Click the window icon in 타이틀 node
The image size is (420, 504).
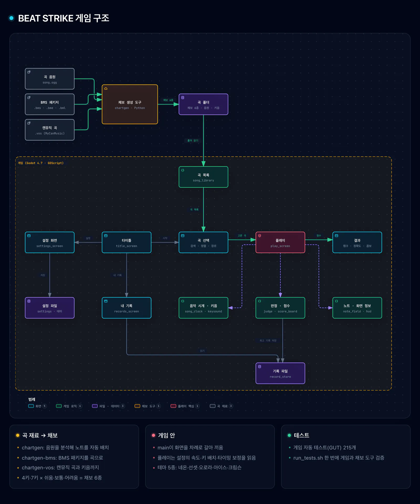[x=106, y=236]
